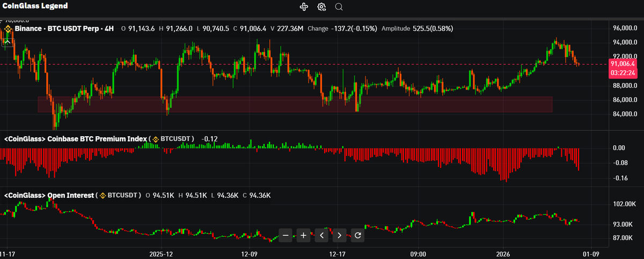Image resolution: width=644 pixels, height=259 pixels.
Task: Click the CoinGlass Legend title
Action: coord(35,6)
